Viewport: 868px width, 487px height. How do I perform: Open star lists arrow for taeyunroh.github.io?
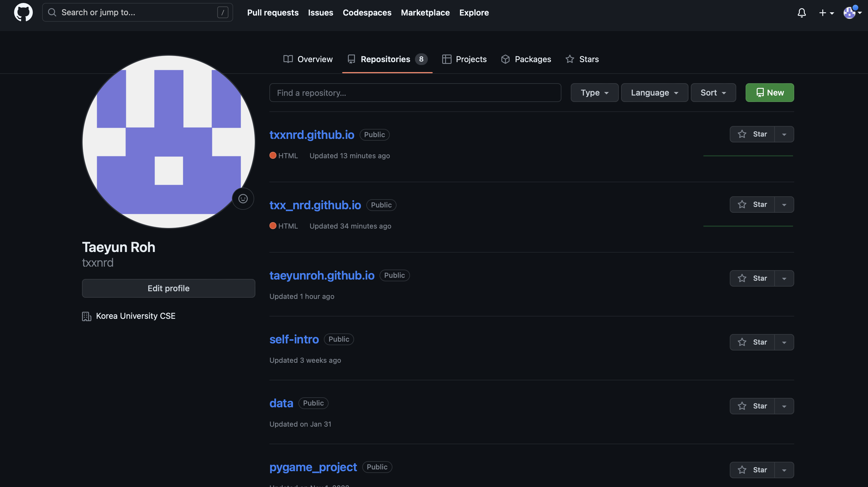click(784, 279)
